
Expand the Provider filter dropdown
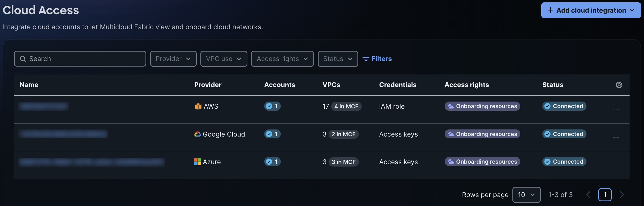[173, 59]
